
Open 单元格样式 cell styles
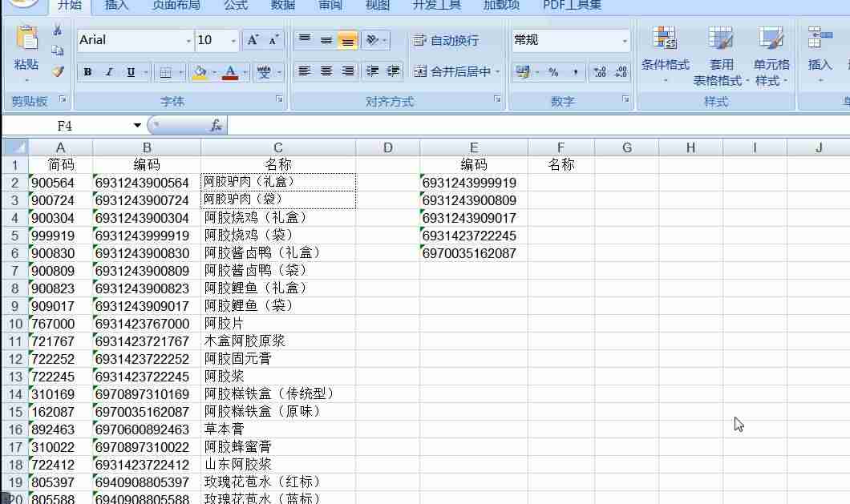click(771, 55)
